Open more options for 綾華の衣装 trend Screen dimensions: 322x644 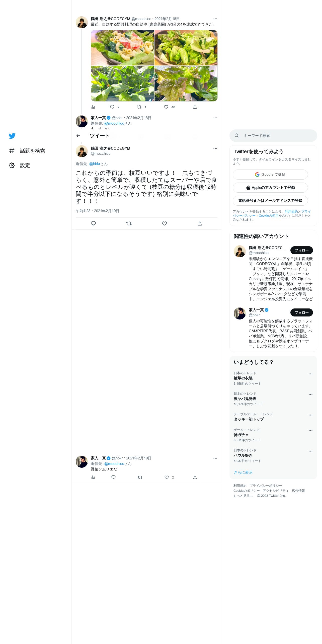(310, 374)
